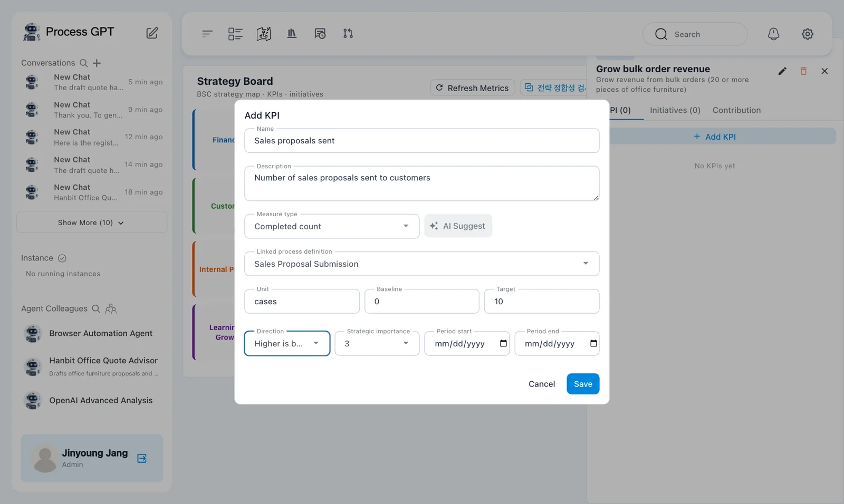
Task: Select Browser Automation Agent label
Action: pos(101,333)
